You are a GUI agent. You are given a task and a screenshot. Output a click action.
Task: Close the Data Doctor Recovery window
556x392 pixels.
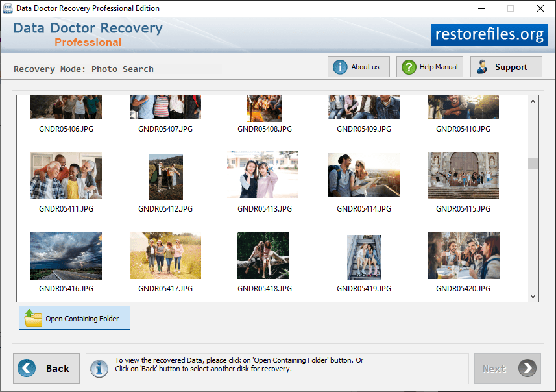coord(540,8)
